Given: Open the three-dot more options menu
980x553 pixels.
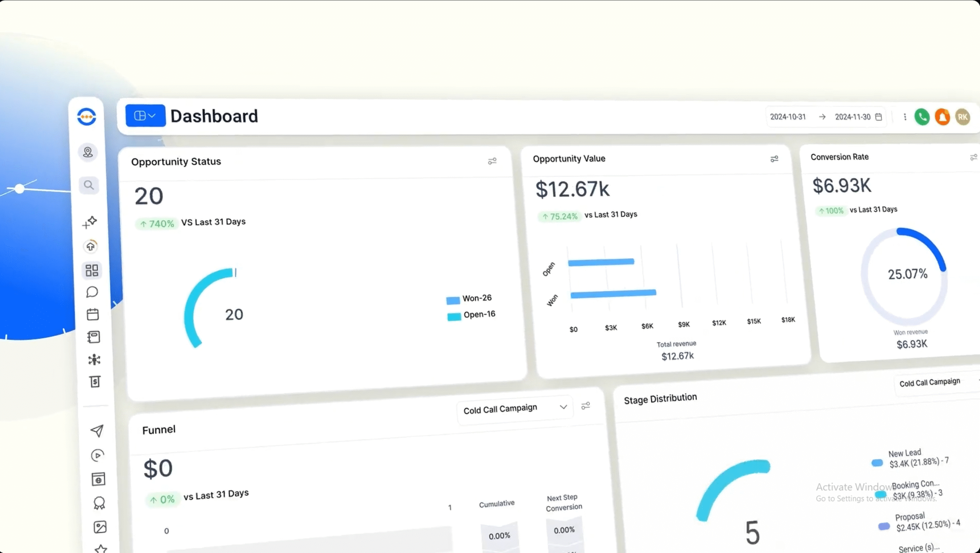Looking at the screenshot, I should [x=905, y=117].
